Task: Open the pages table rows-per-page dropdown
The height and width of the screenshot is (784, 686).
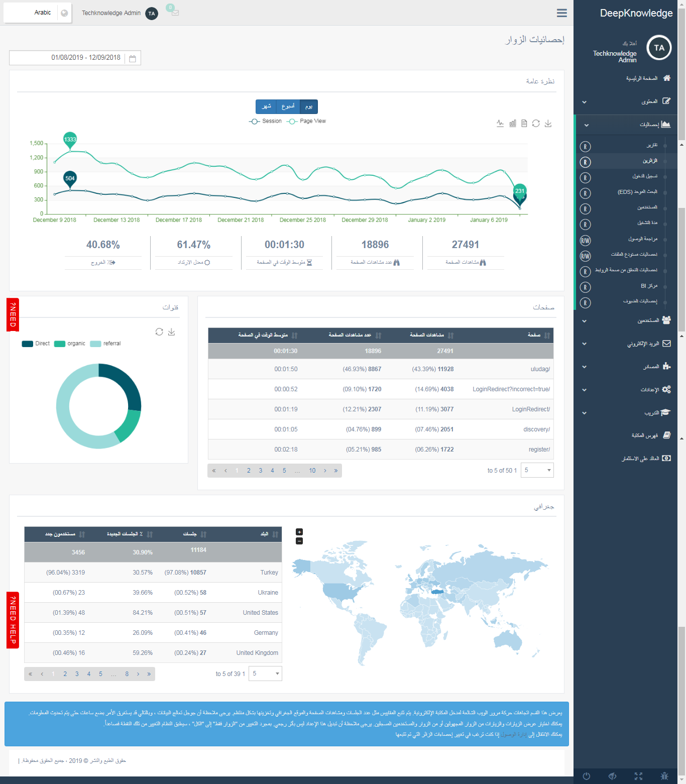Action: pyautogui.click(x=537, y=470)
